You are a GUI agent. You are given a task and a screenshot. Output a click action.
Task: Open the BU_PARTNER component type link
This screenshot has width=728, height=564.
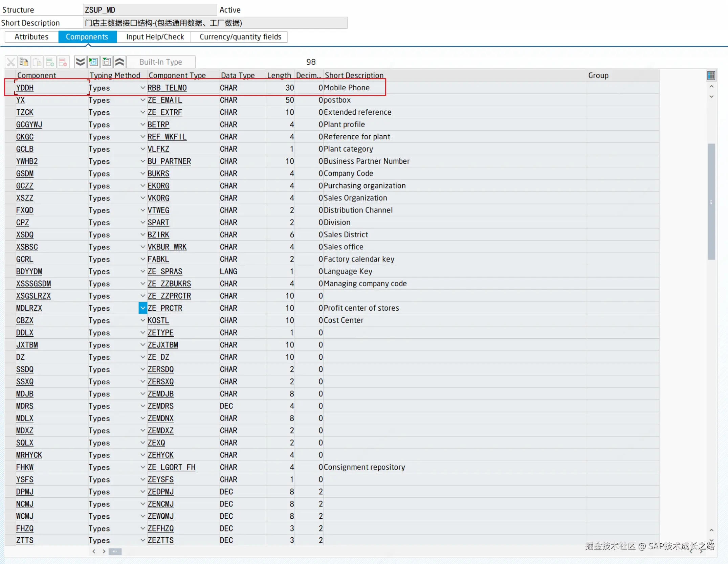(x=169, y=161)
